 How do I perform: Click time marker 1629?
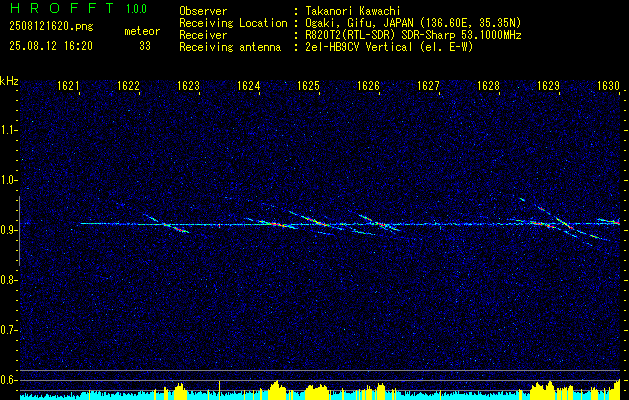pyautogui.click(x=548, y=86)
